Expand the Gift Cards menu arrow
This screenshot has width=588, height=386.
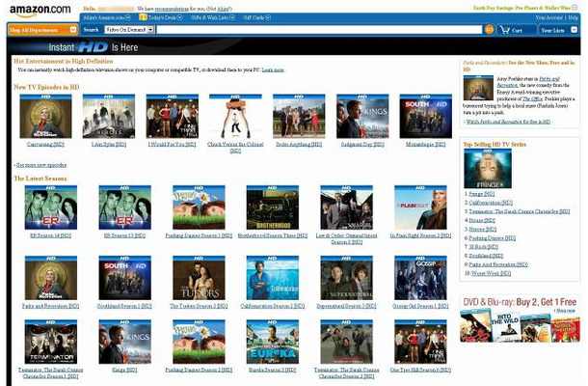point(268,17)
